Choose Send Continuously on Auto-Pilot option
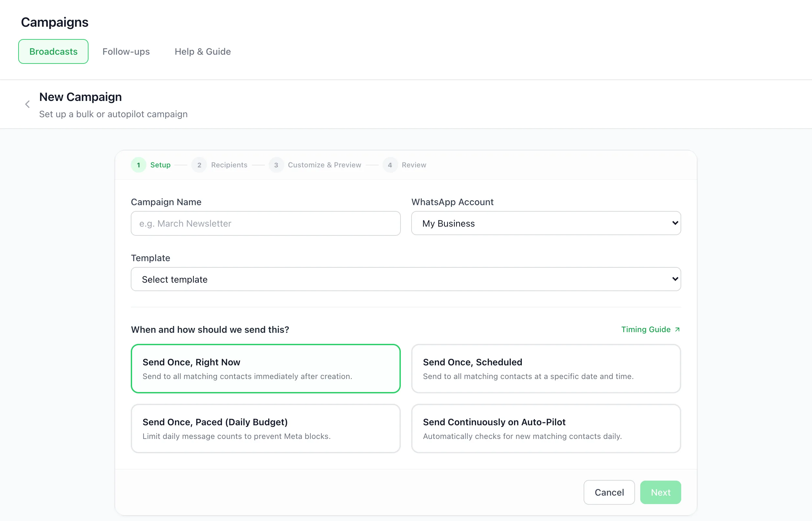The width and height of the screenshot is (812, 521). pyautogui.click(x=546, y=429)
